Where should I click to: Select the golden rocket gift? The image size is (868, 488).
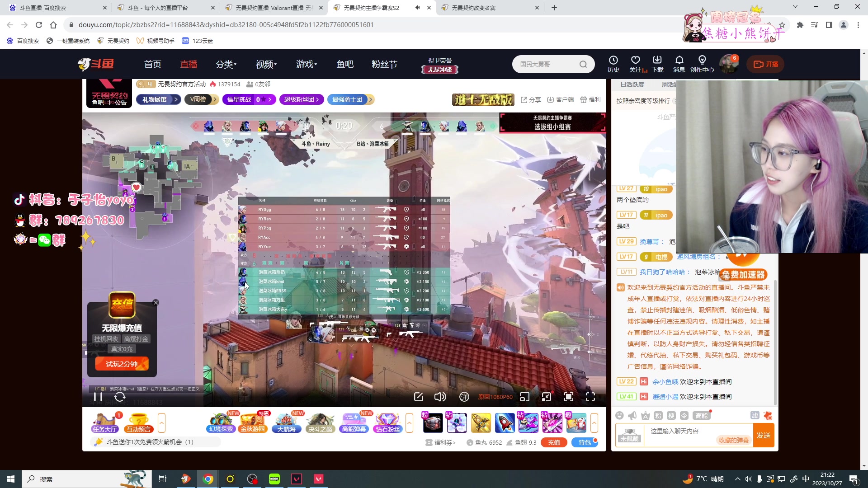(481, 422)
